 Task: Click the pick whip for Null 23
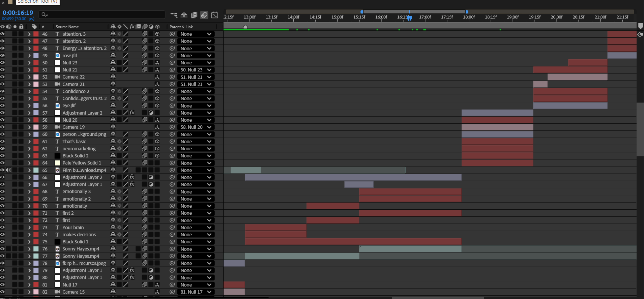tap(172, 63)
